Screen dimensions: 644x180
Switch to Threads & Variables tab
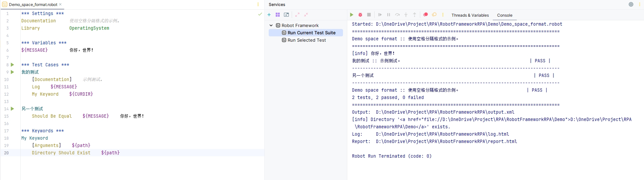coord(470,15)
